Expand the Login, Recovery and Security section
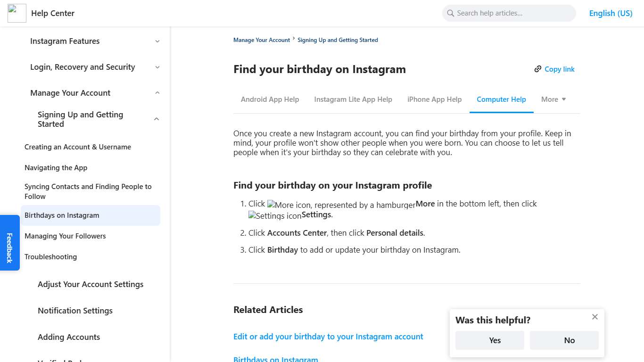 coord(157,67)
